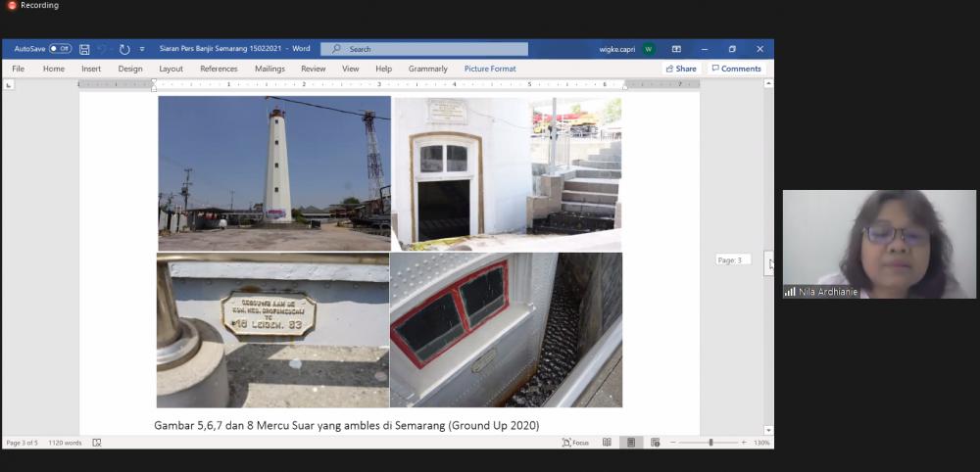Viewport: 980px width, 472px height.
Task: Click the vertical scrollbar thumb
Action: [768, 263]
